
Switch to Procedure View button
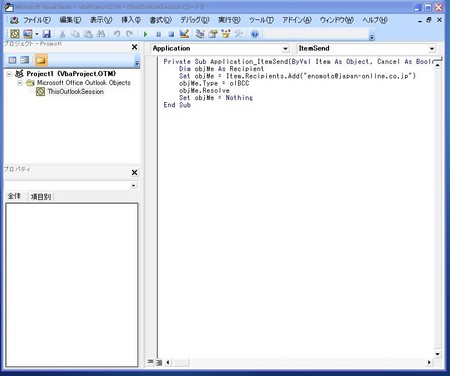coord(150,362)
